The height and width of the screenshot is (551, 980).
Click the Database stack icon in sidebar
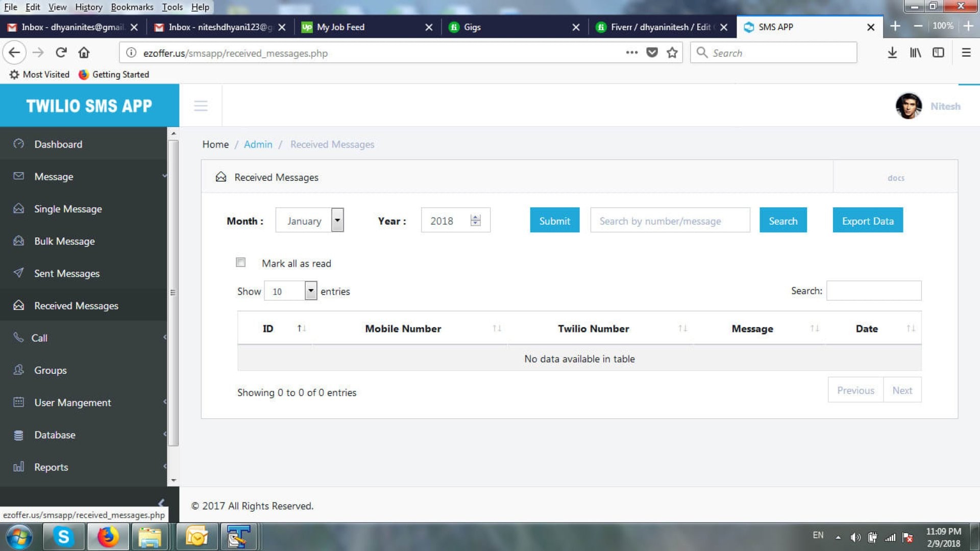[x=19, y=435]
